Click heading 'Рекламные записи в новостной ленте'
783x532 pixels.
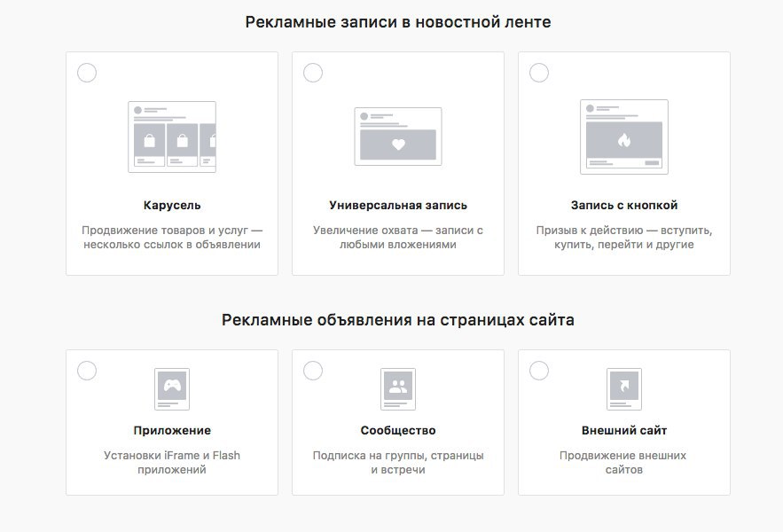point(398,22)
